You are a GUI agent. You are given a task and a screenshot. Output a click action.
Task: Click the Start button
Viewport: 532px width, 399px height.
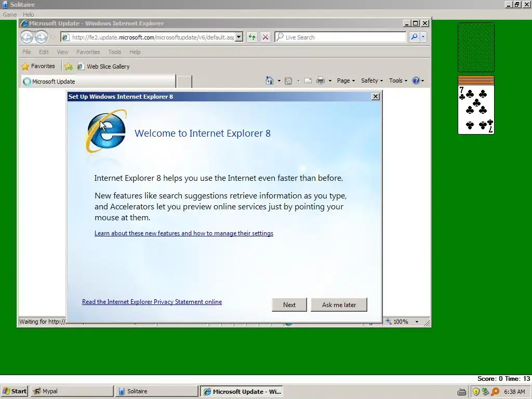[x=15, y=391]
